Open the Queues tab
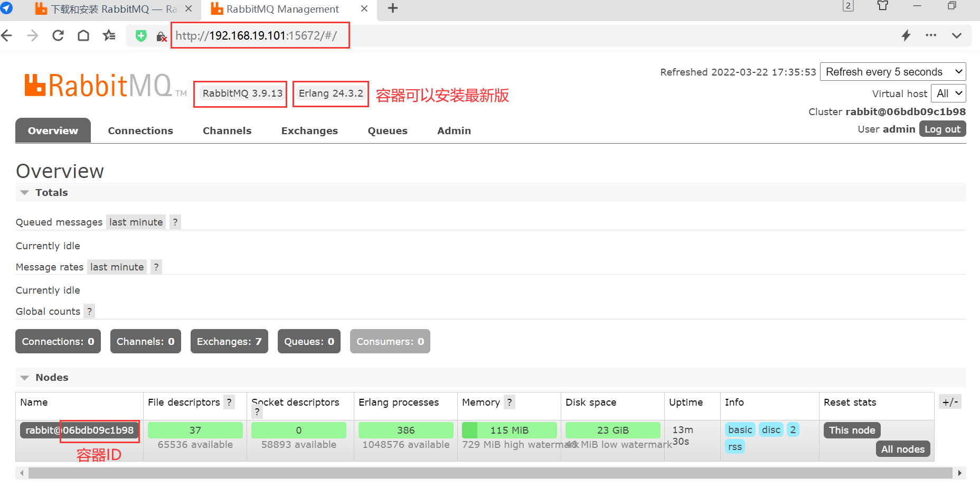 tap(388, 130)
